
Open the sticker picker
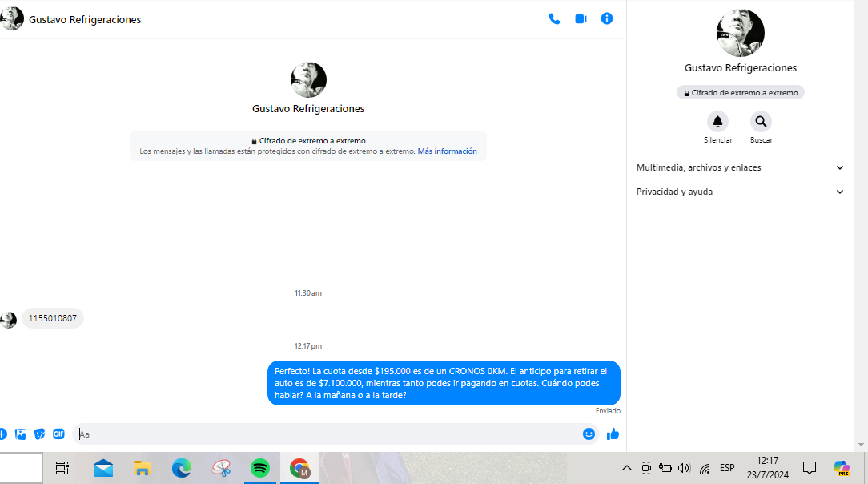[x=39, y=434]
